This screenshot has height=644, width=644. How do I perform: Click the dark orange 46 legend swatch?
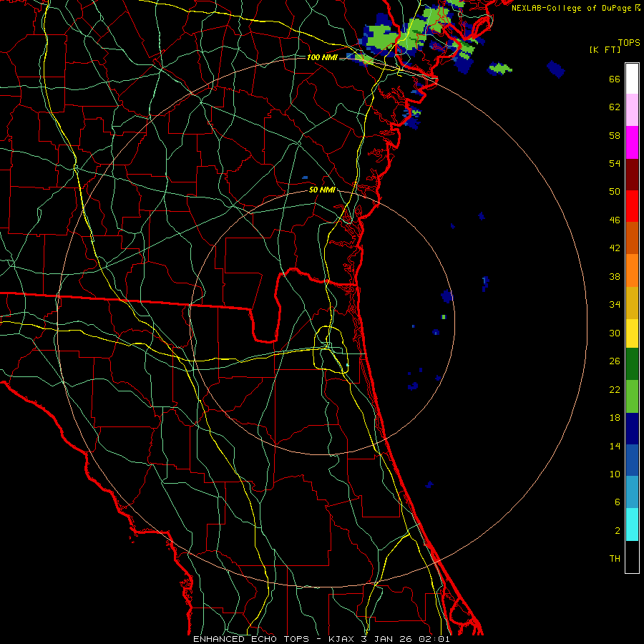(x=632, y=238)
